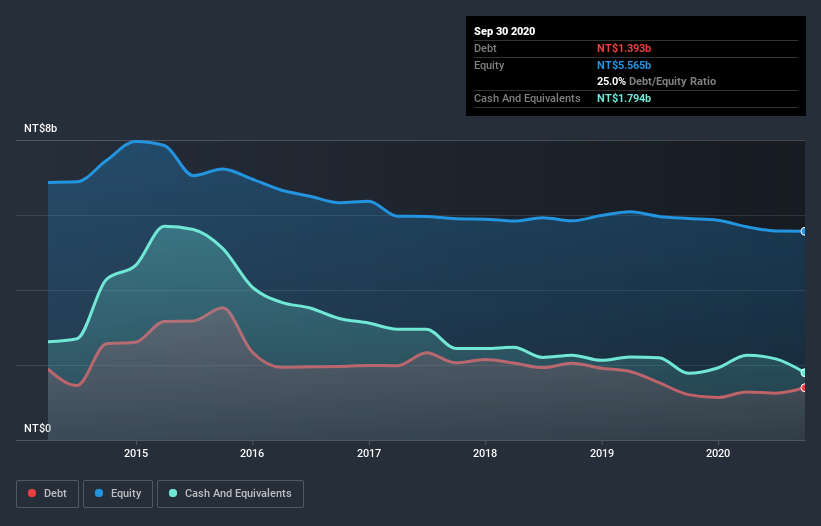Click the Equity label in the tooltip
The width and height of the screenshot is (821, 526).
(x=489, y=65)
